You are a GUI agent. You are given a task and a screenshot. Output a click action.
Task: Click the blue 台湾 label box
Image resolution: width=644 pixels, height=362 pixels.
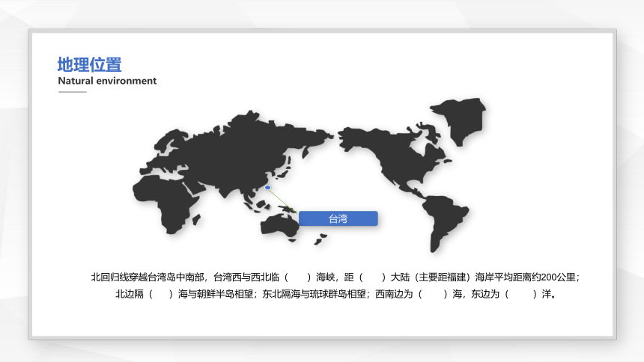pos(338,218)
